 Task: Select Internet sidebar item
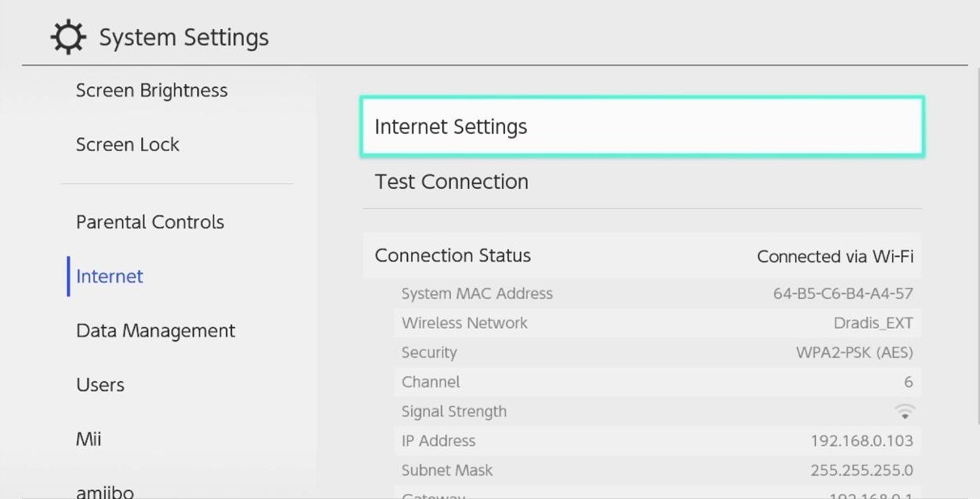point(110,276)
